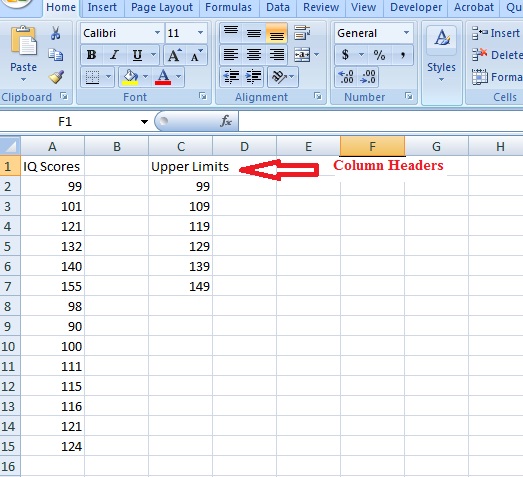Toggle Bold formatting

(x=91, y=55)
